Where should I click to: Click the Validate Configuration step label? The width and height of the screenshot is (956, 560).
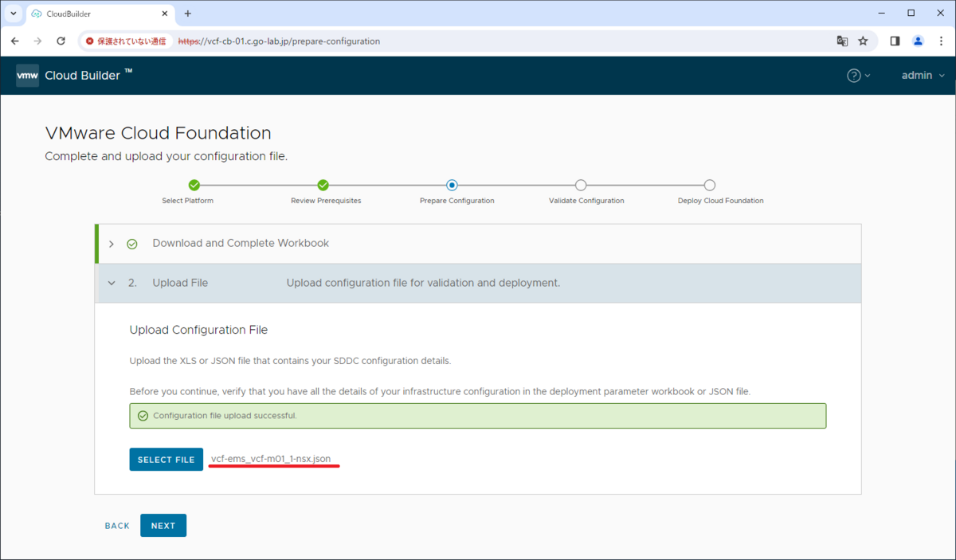(x=586, y=201)
